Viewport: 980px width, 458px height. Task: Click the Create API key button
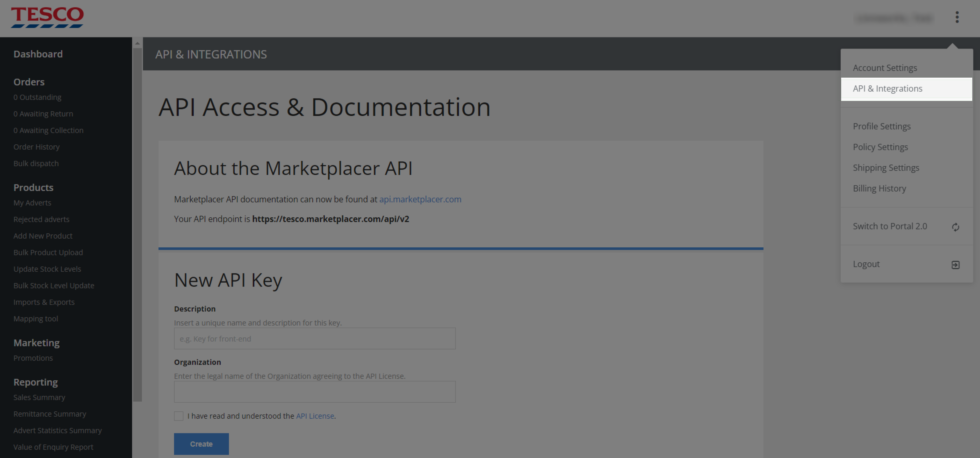pyautogui.click(x=201, y=444)
